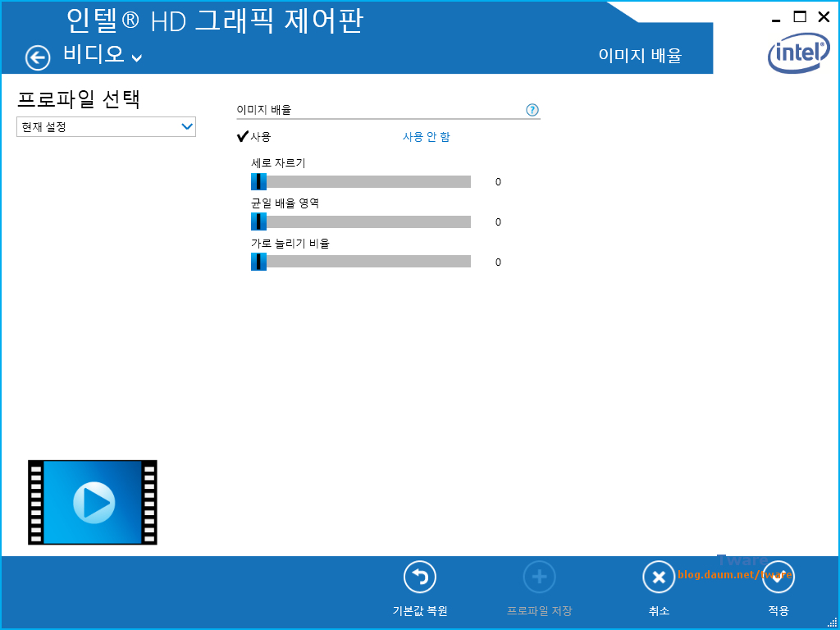Click the disabled 프로파일 저장 plus icon
Screen dimensions: 840x630
pyautogui.click(x=540, y=577)
